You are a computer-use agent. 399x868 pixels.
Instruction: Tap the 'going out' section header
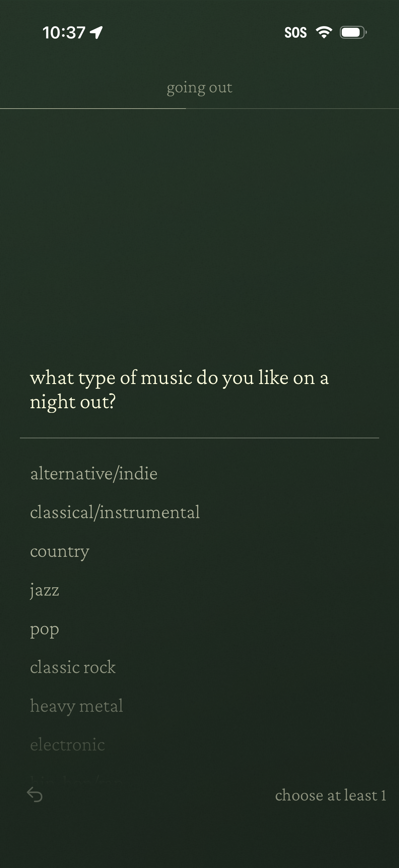click(199, 88)
